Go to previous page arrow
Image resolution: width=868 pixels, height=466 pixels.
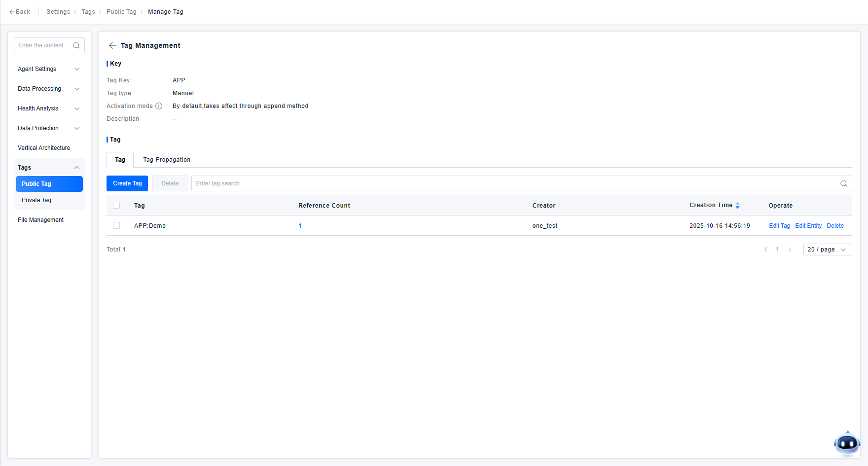point(766,250)
